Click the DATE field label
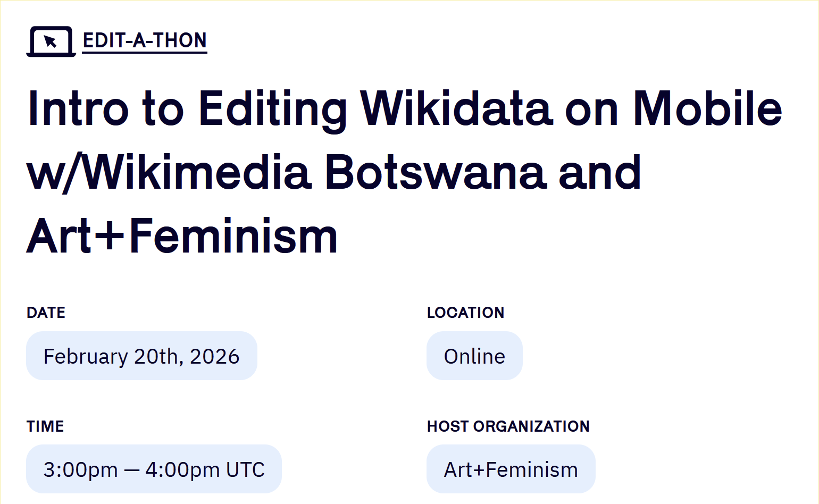Screen dimensions: 819x504 [46, 313]
